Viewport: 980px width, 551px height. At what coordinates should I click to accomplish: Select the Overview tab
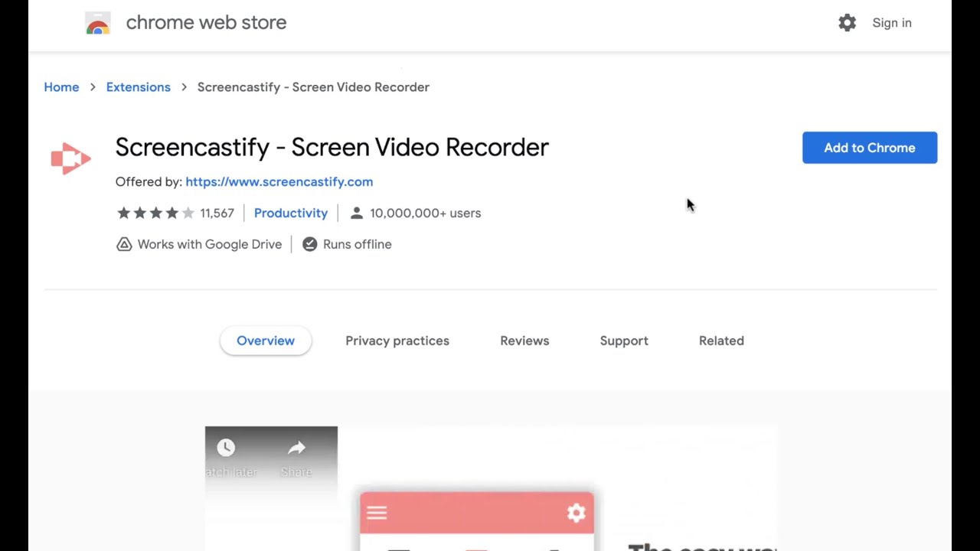266,341
